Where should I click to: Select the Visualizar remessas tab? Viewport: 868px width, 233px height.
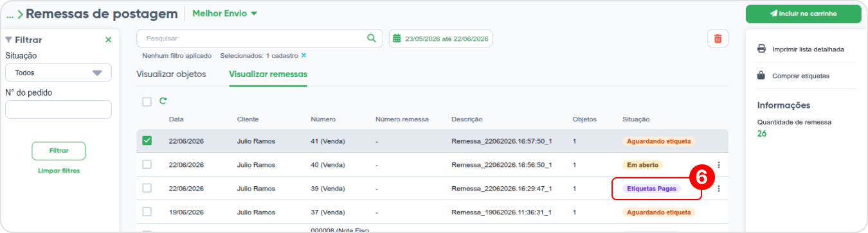point(268,74)
